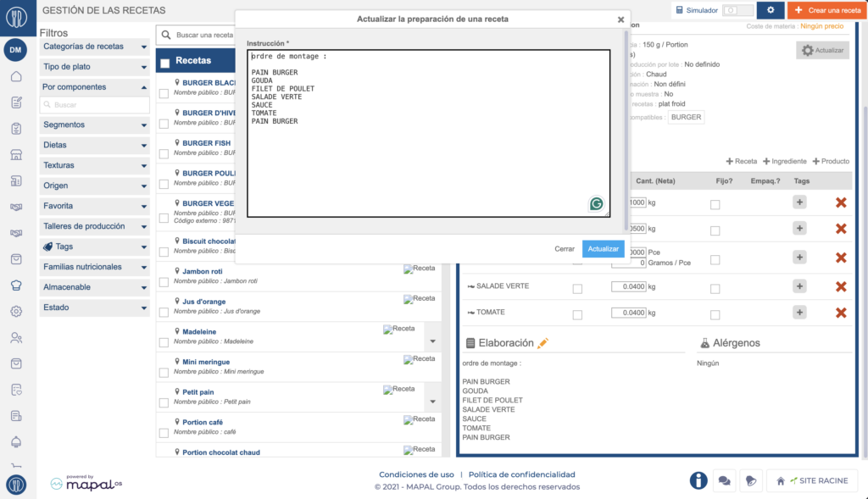The width and height of the screenshot is (868, 499).
Task: Open the Mini meringue recipe
Action: coord(206,362)
